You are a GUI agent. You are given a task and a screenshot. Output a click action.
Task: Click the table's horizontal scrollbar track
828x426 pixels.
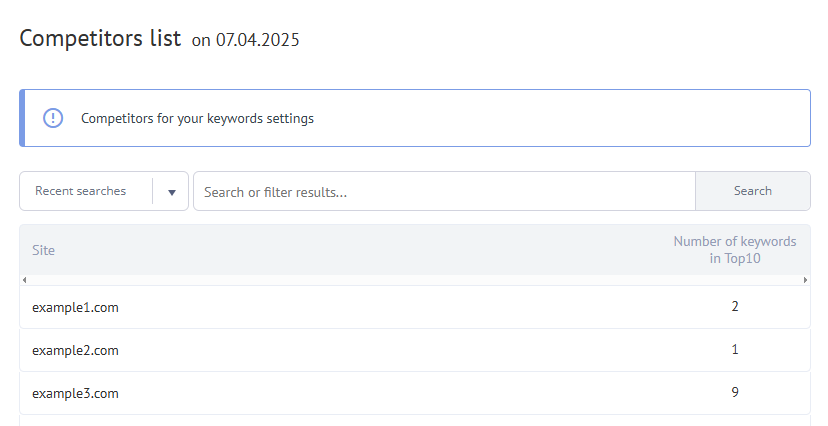point(414,280)
